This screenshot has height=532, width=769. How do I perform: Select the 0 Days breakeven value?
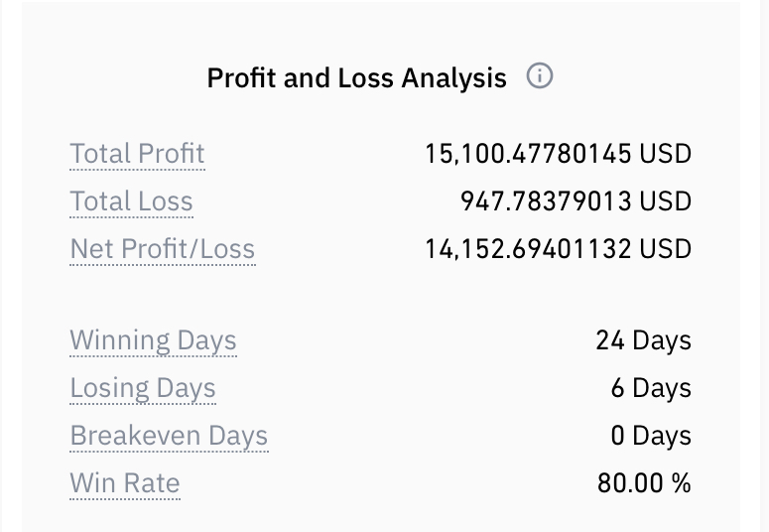(x=651, y=436)
